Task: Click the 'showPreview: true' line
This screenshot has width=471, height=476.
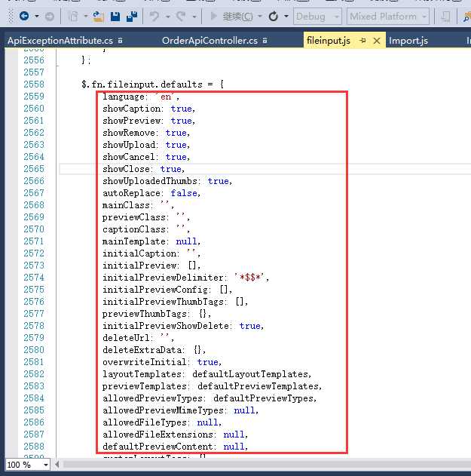Action: [x=148, y=121]
